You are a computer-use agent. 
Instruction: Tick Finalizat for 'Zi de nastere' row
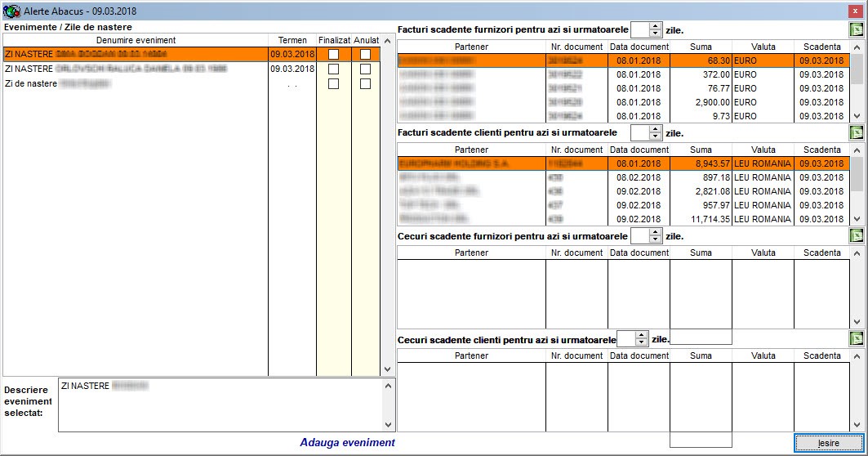333,83
